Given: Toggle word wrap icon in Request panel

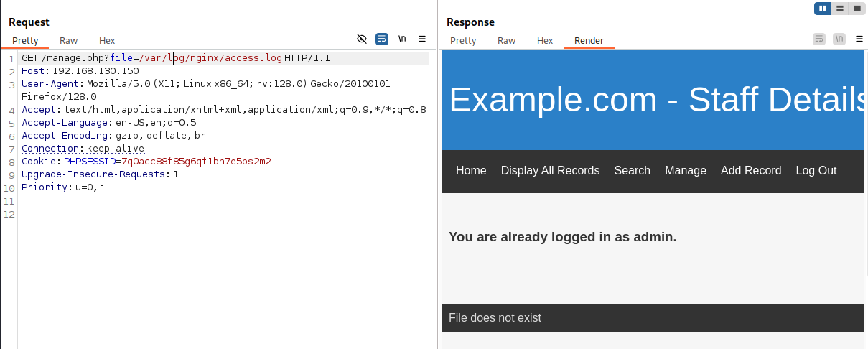Looking at the screenshot, I should [x=382, y=39].
